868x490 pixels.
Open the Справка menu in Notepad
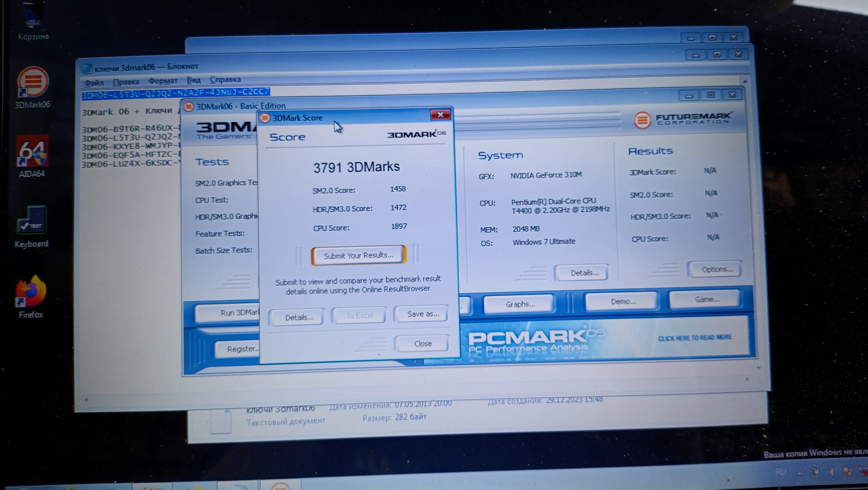[x=225, y=80]
